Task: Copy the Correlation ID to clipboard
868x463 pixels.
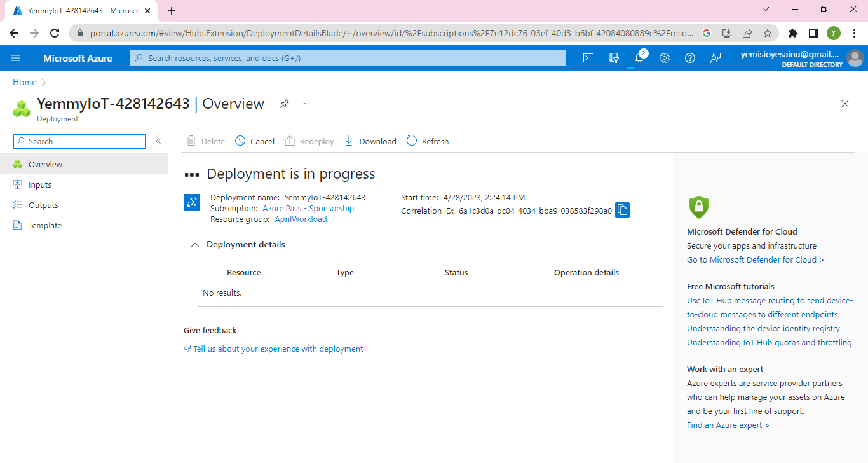Action: (x=622, y=210)
